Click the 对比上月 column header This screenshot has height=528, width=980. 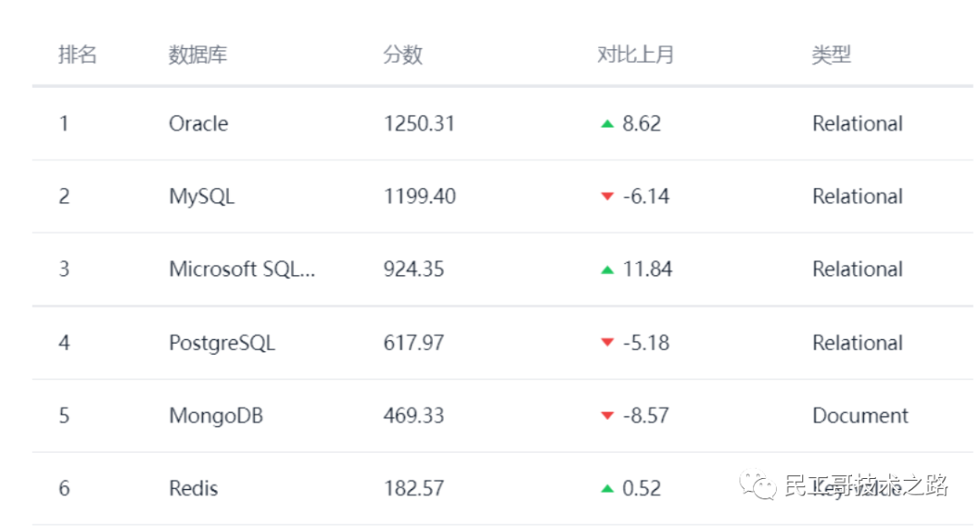pos(635,54)
